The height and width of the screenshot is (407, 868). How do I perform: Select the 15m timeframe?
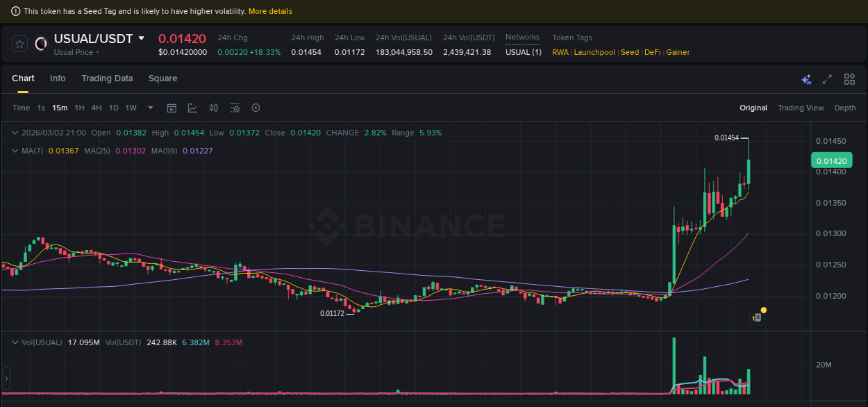tap(60, 108)
